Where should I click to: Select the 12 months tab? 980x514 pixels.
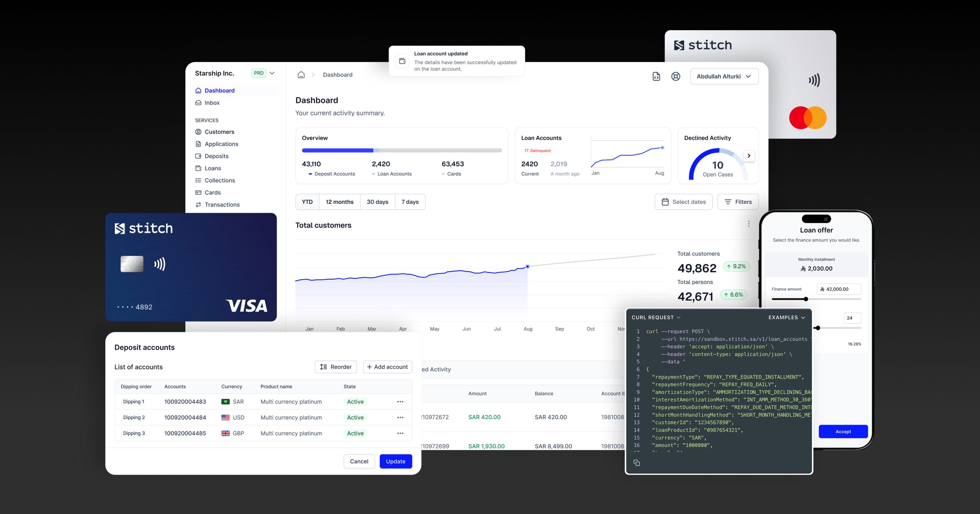click(x=340, y=202)
